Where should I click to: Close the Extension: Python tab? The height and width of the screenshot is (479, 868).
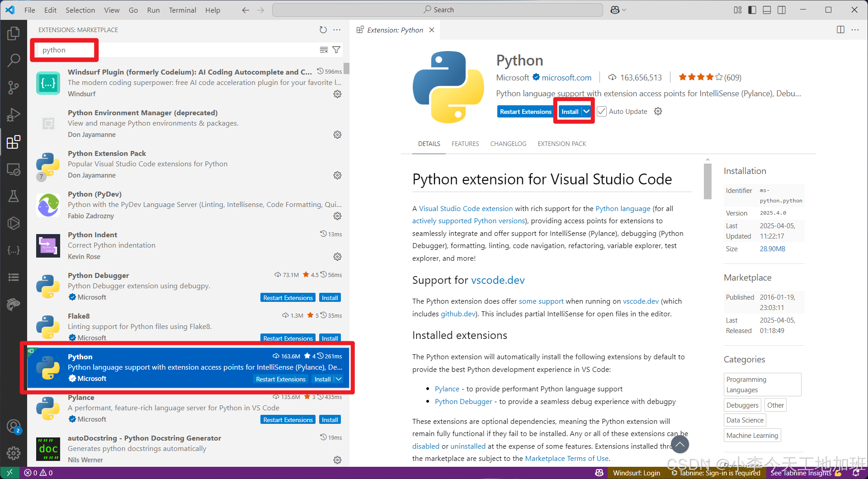[432, 30]
